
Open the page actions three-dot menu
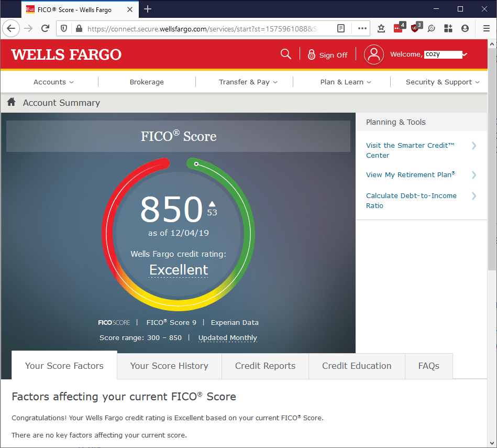pyautogui.click(x=362, y=28)
